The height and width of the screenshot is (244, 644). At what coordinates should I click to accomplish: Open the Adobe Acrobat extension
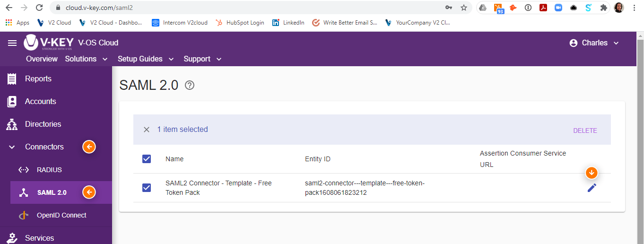[x=544, y=8]
